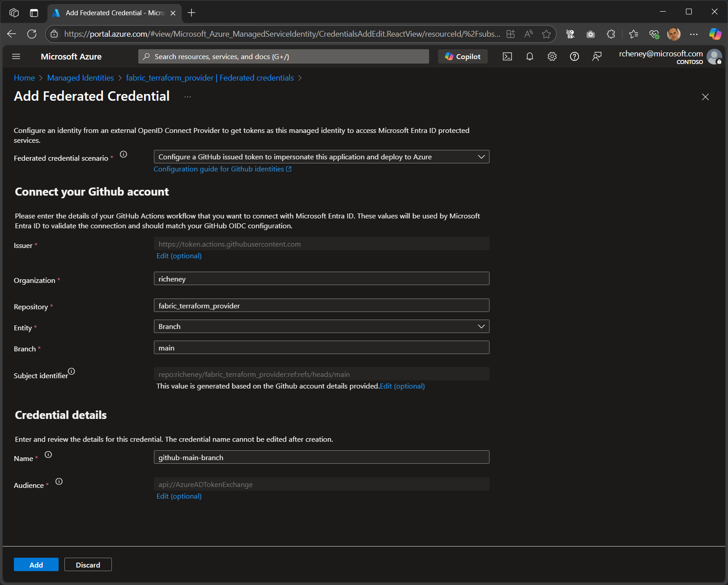
Task: Open the portal settings gear
Action: click(552, 56)
